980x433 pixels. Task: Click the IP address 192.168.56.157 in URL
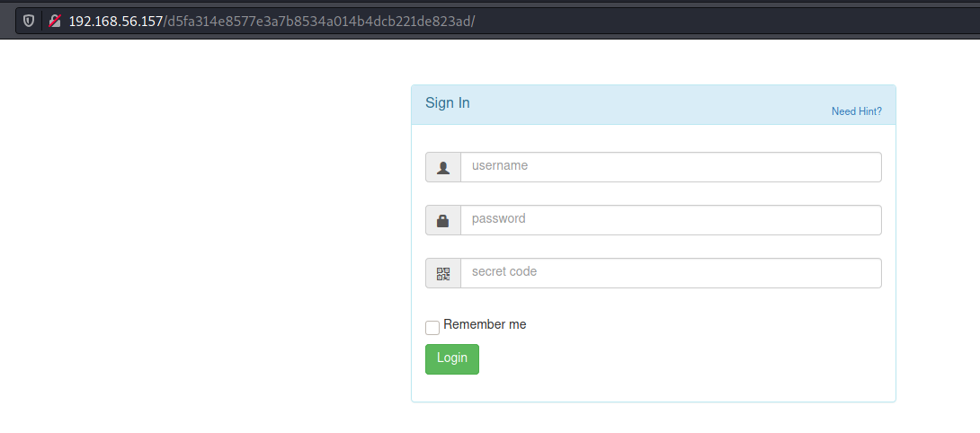pyautogui.click(x=116, y=22)
